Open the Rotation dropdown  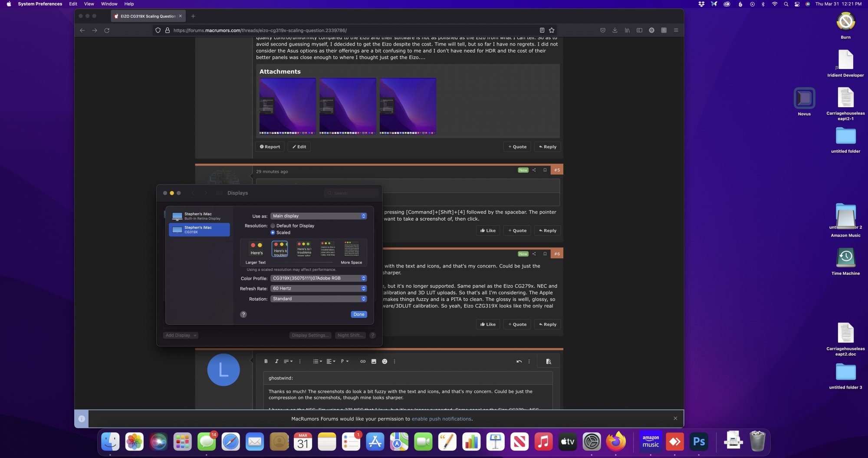(319, 299)
